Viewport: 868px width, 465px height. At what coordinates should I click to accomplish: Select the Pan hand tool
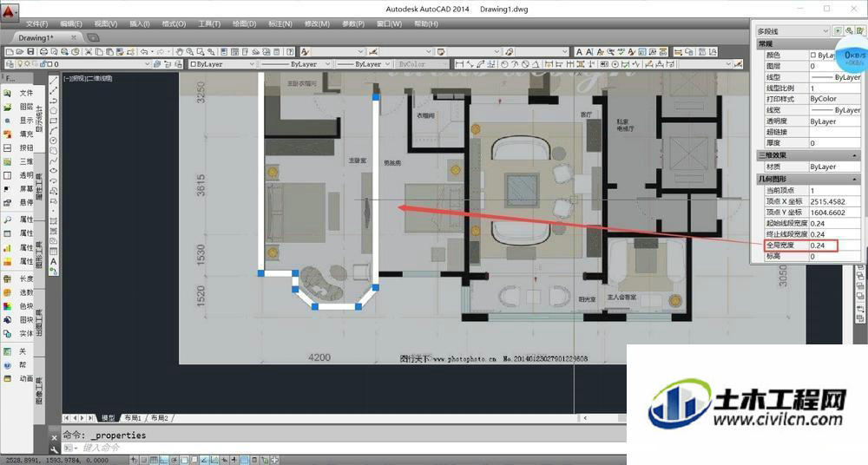point(180,51)
